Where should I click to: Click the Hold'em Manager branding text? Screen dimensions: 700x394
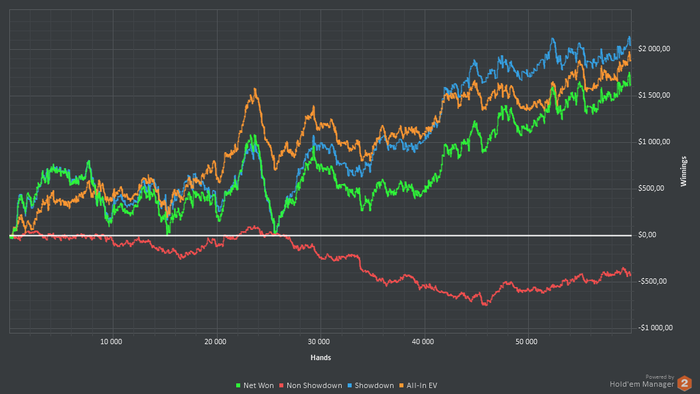click(642, 384)
